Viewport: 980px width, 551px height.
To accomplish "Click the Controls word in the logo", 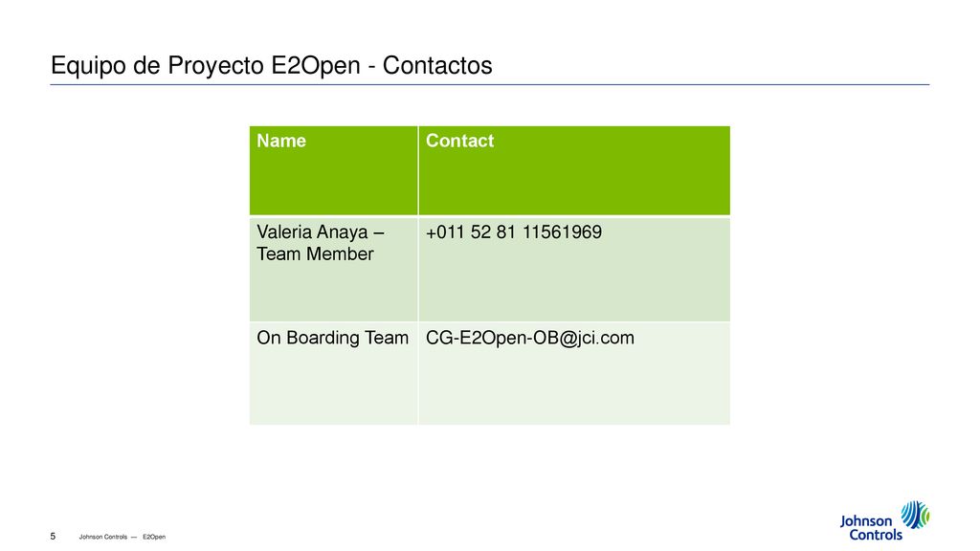I will click(x=876, y=535).
